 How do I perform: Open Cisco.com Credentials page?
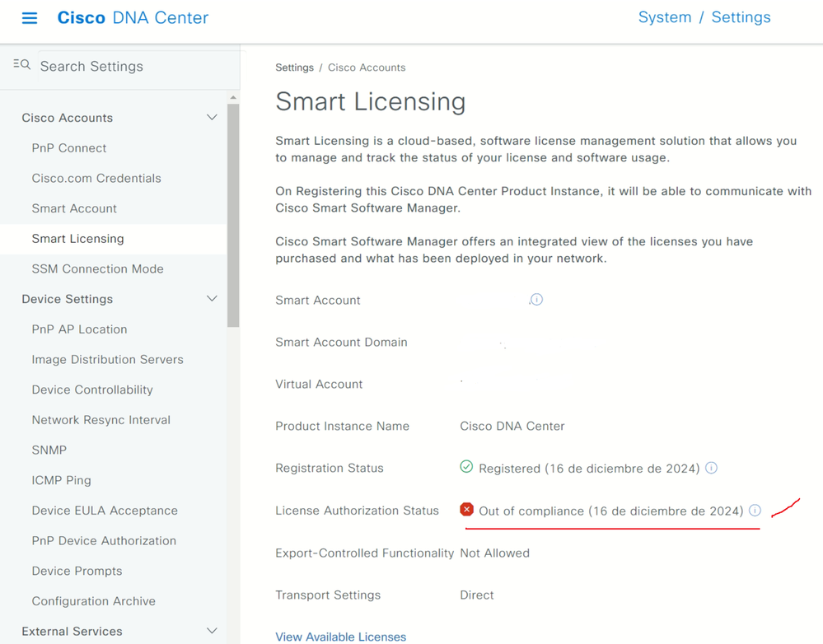tap(96, 178)
